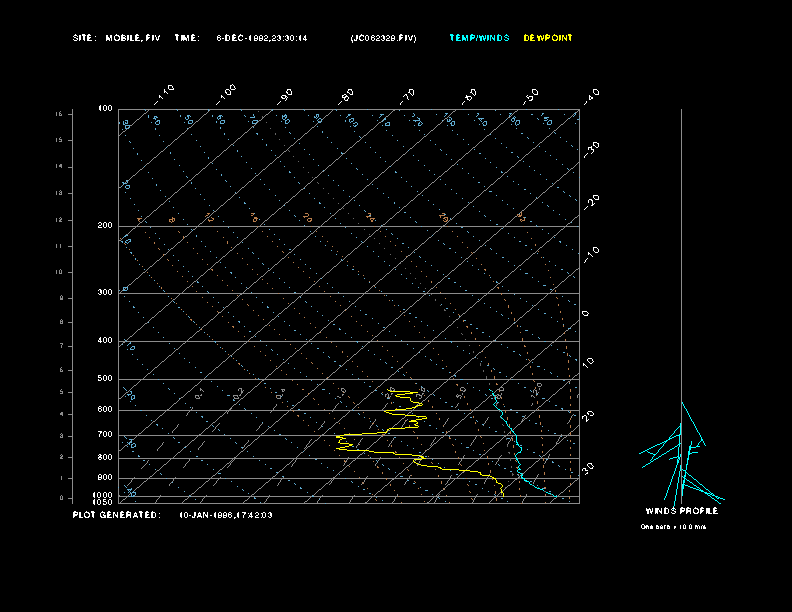Click the -10 isotherm label on right edge

[x=592, y=255]
